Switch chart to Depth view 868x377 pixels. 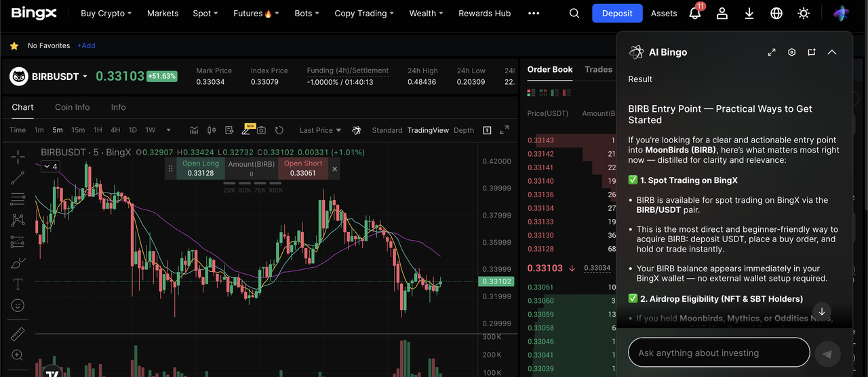464,130
